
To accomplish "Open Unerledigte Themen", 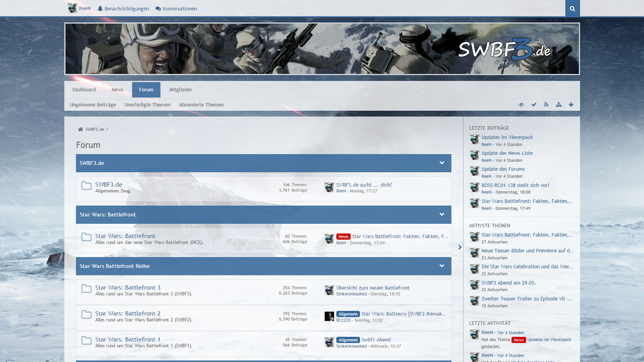I will point(148,105).
